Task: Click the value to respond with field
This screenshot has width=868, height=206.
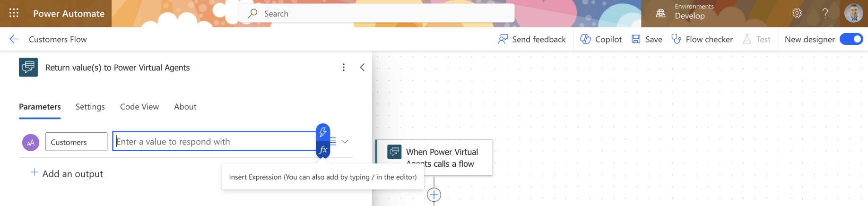Action: tap(214, 141)
